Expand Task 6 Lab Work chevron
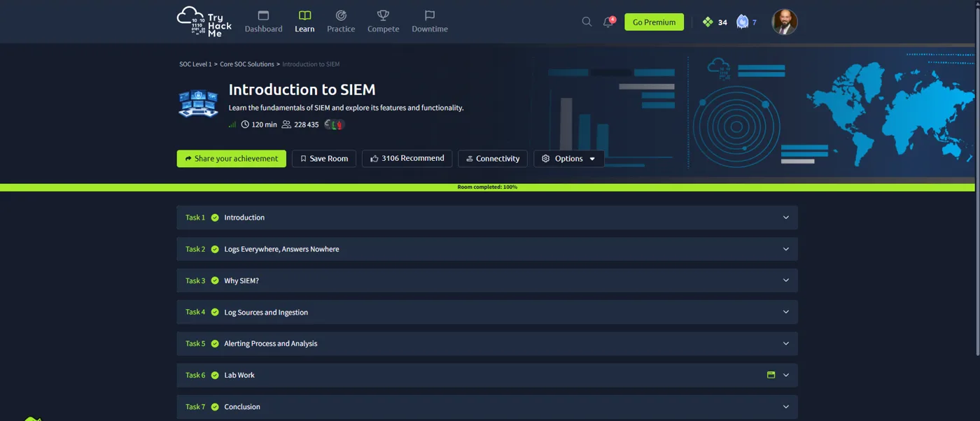Image resolution: width=980 pixels, height=421 pixels. pos(785,375)
